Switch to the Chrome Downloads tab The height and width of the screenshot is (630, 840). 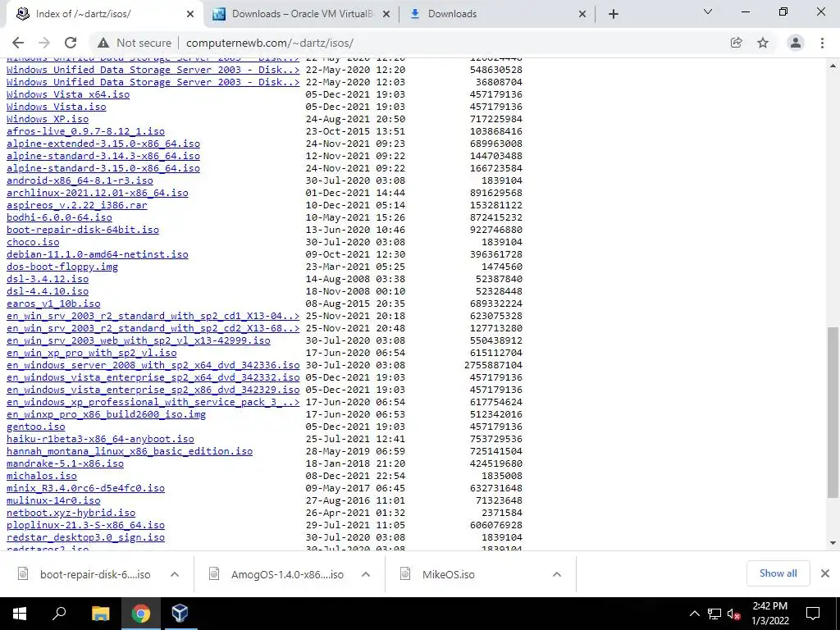(497, 14)
